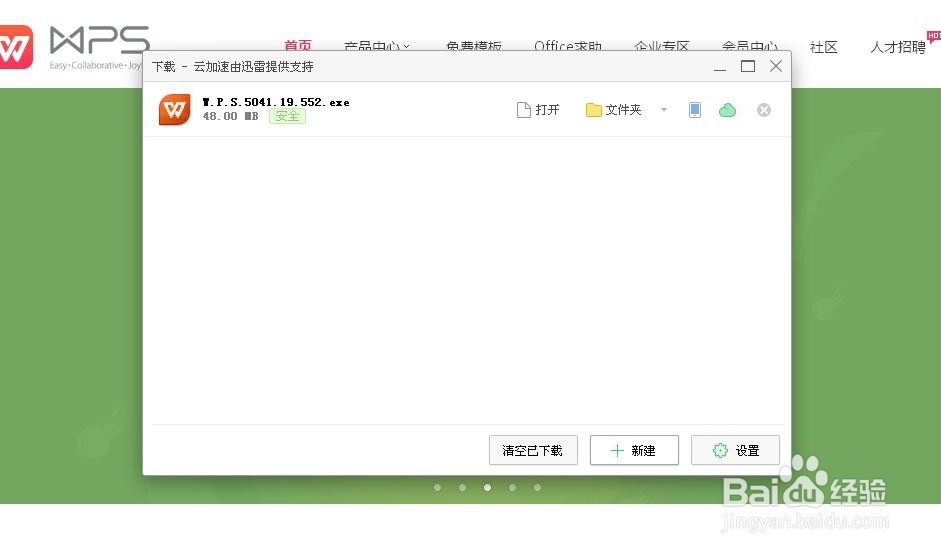Minimize the download manager window
The image size is (941, 554).
pyautogui.click(x=720, y=67)
